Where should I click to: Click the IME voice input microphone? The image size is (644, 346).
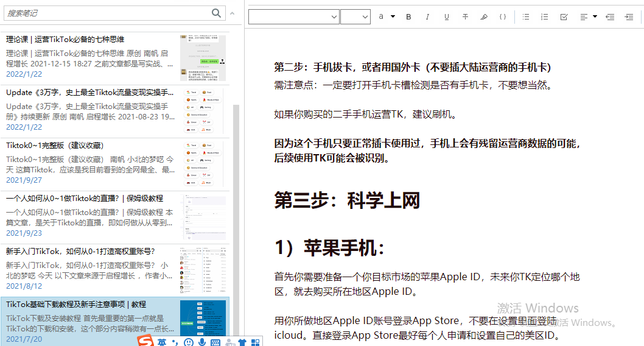201,342
